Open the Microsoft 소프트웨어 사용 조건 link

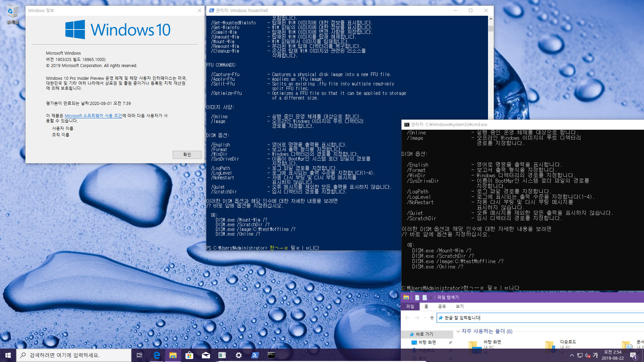[93, 116]
